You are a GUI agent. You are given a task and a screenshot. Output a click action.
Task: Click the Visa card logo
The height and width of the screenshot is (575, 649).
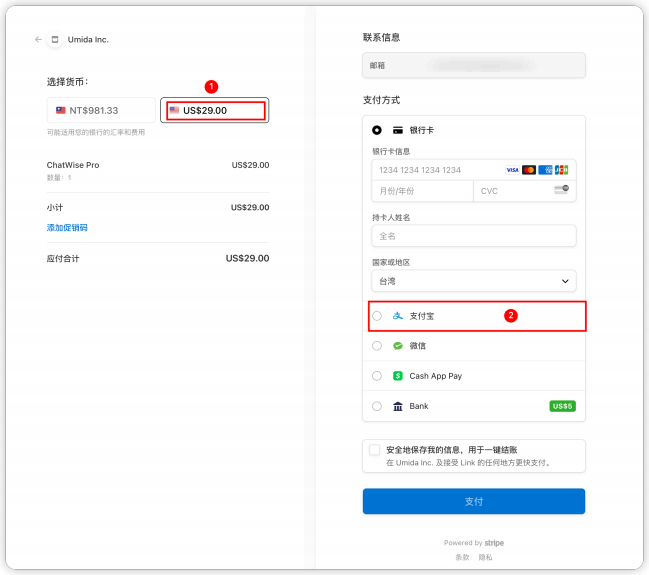click(512, 170)
